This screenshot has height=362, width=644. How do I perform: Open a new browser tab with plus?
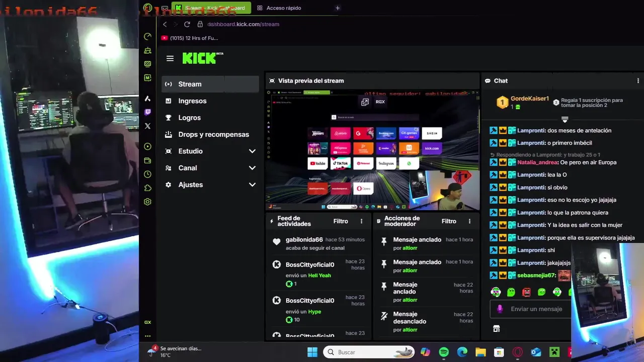338,8
